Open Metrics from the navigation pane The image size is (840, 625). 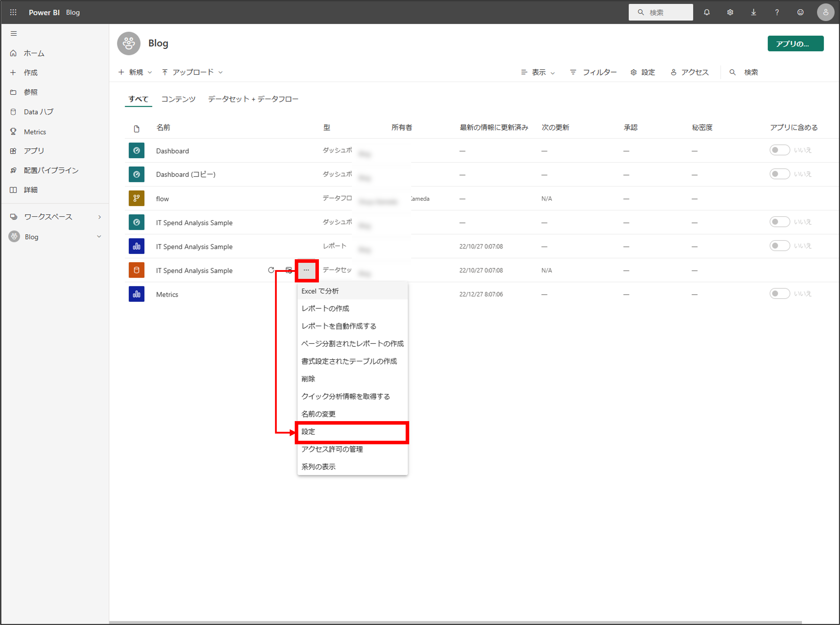coord(35,132)
